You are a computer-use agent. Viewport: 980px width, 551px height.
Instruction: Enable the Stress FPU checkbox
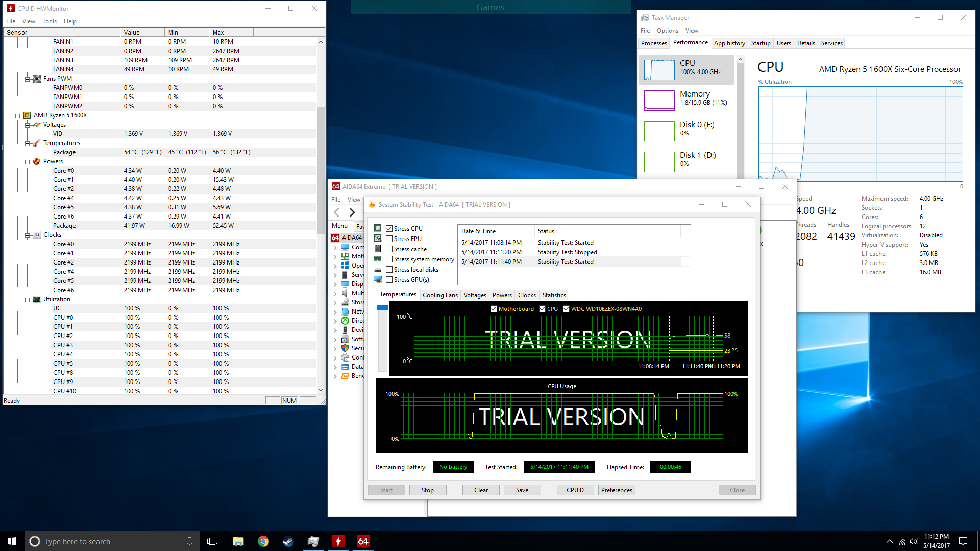pyautogui.click(x=389, y=239)
